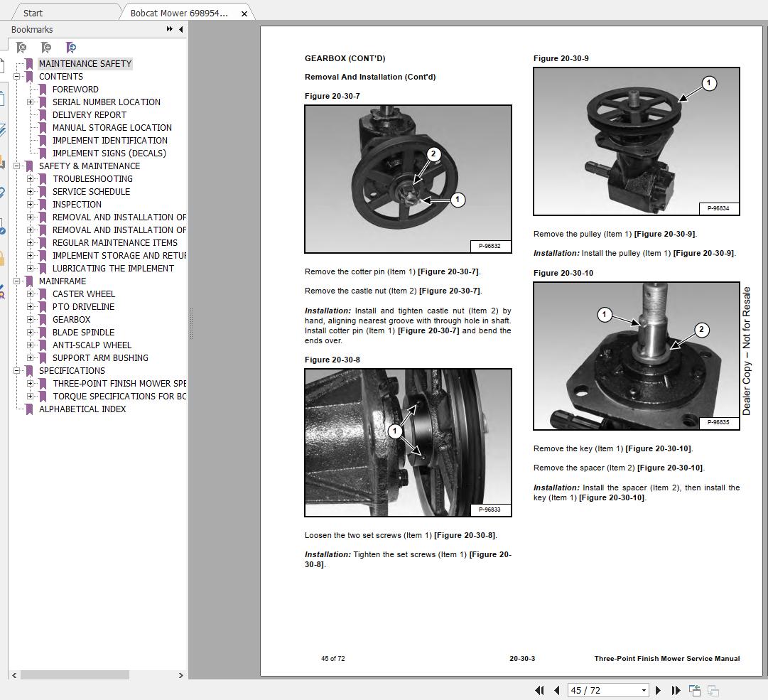Go to the first page

tap(540, 690)
